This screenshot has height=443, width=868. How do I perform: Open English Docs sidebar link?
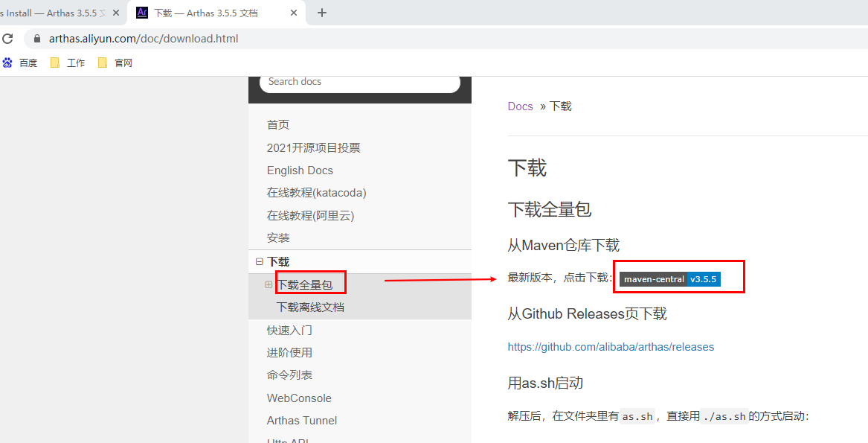pos(300,170)
